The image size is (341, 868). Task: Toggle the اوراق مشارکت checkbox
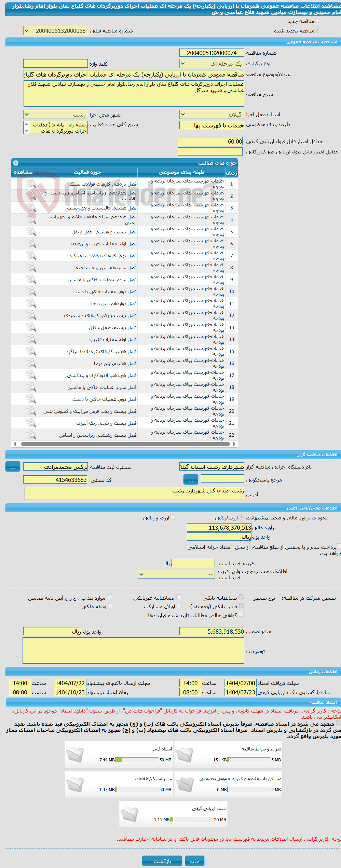point(179,606)
